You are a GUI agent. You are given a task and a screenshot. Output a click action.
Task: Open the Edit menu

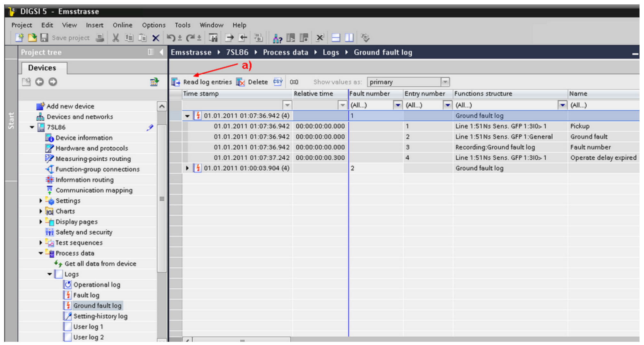[47, 25]
